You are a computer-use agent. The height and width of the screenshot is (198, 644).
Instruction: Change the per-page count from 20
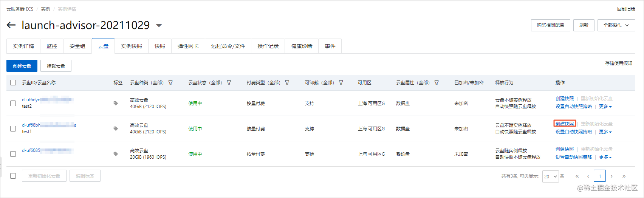click(551, 176)
